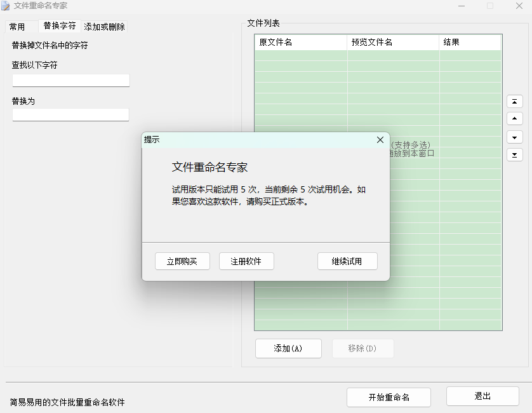Image resolution: width=532 pixels, height=413 pixels.
Task: Move selected file up one position
Action: point(514,119)
